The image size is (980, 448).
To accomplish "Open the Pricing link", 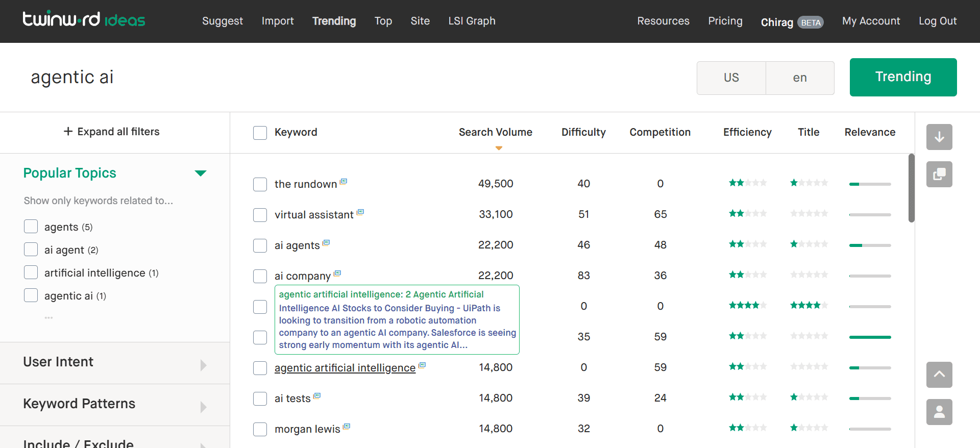I will point(725,21).
